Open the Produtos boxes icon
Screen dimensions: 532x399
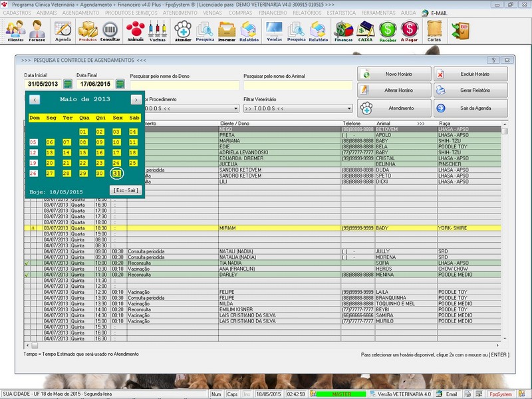88,31
